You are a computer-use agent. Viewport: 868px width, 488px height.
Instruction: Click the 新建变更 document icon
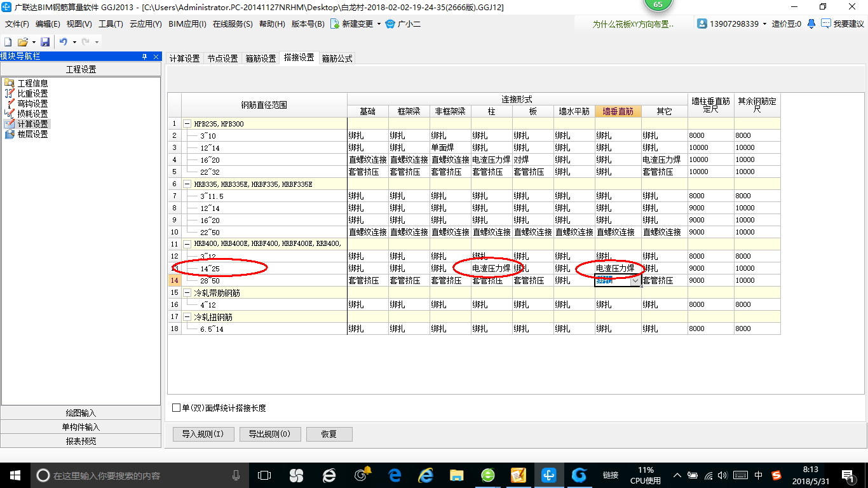pyautogui.click(x=334, y=24)
